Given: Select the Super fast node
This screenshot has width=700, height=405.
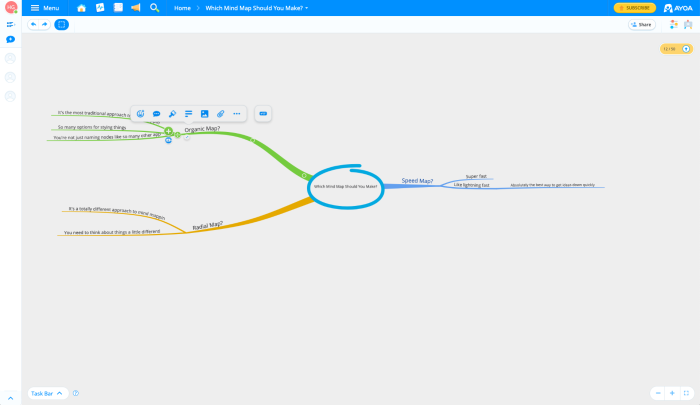Looking at the screenshot, I should pyautogui.click(x=476, y=176).
